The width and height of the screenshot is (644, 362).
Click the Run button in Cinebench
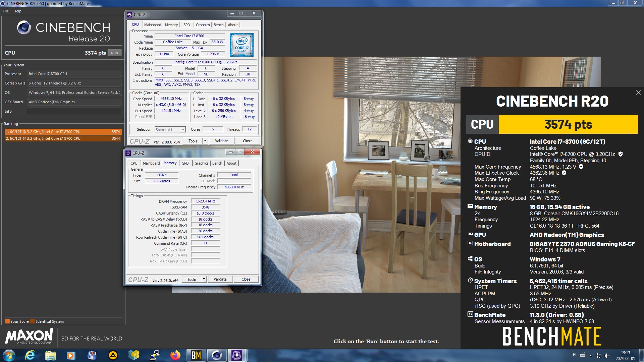tap(115, 53)
